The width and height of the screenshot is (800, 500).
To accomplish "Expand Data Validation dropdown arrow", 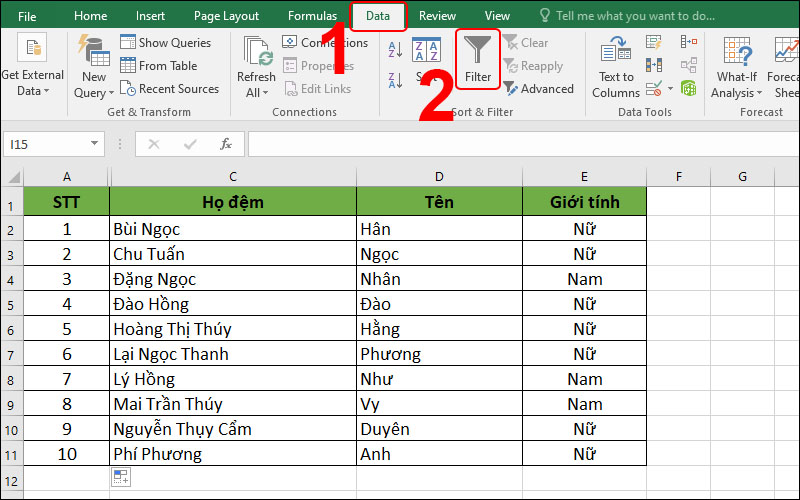I will pyautogui.click(x=670, y=89).
